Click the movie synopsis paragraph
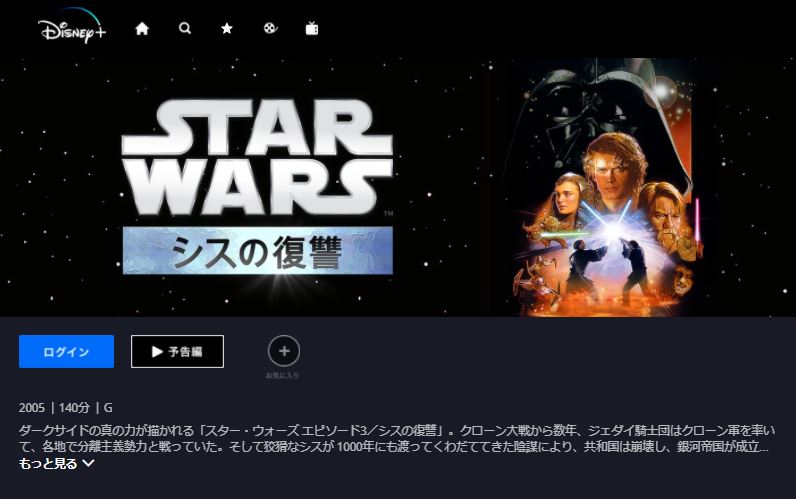The width and height of the screenshot is (796, 499). click(396, 439)
